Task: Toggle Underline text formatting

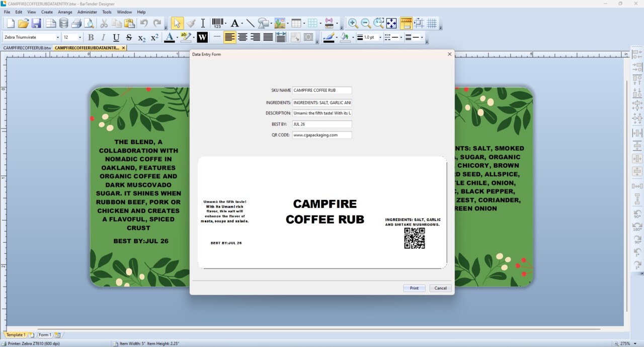Action: click(x=116, y=37)
